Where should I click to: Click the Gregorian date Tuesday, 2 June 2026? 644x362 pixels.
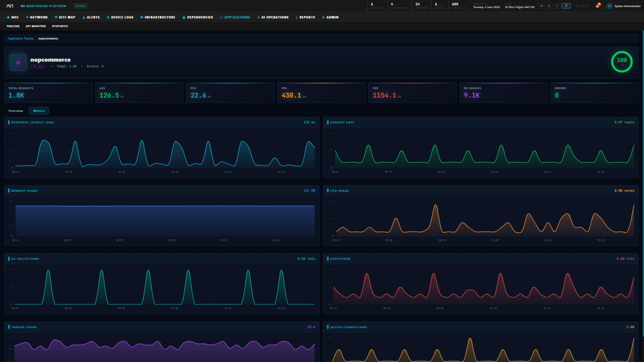(x=486, y=7)
